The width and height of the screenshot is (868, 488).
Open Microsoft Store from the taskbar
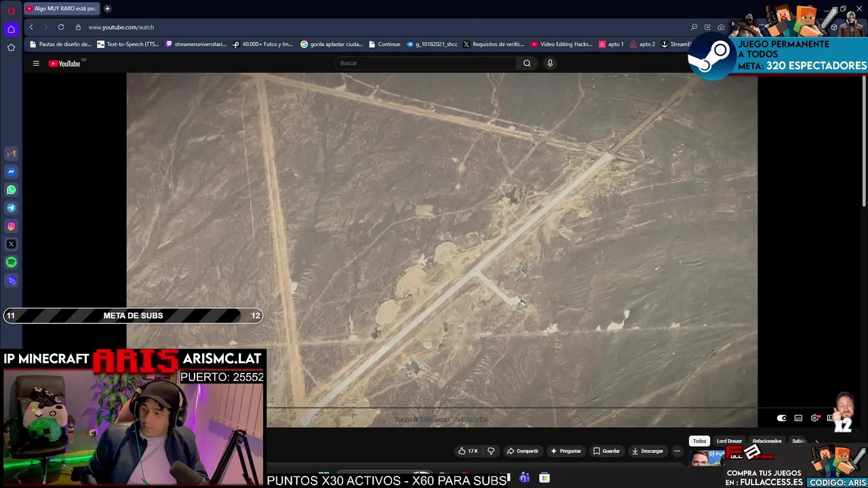[545, 478]
